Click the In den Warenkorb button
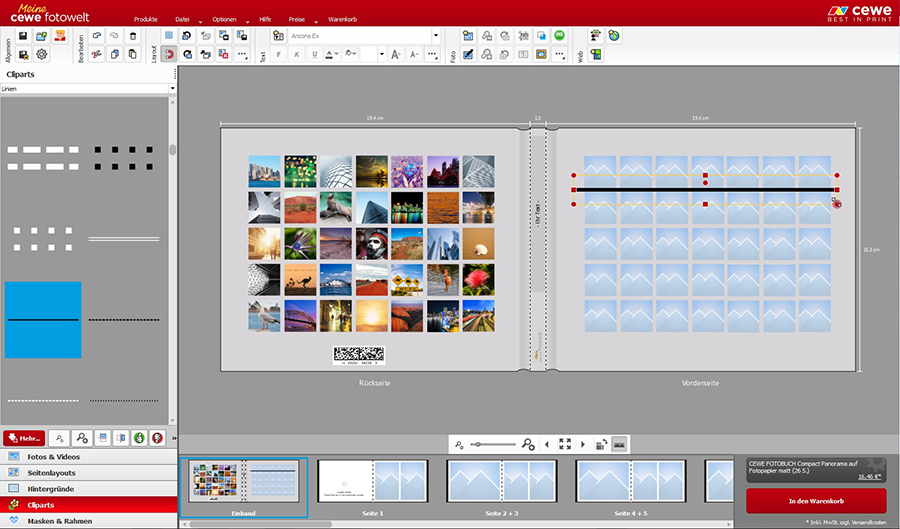 point(816,500)
